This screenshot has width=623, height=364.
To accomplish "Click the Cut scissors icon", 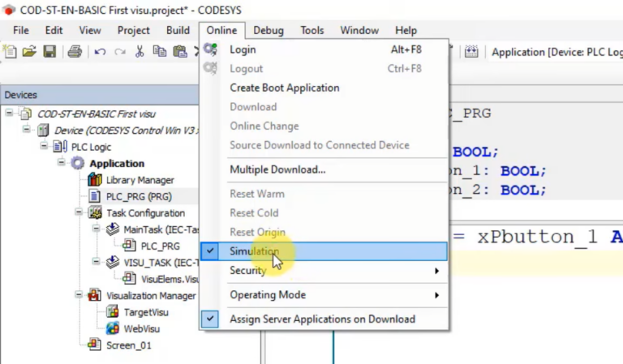I will tap(140, 52).
